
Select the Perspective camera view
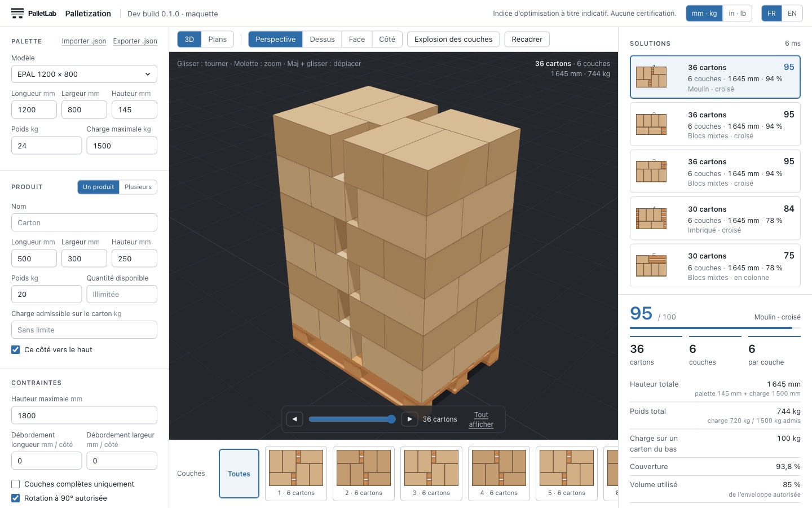[275, 40]
